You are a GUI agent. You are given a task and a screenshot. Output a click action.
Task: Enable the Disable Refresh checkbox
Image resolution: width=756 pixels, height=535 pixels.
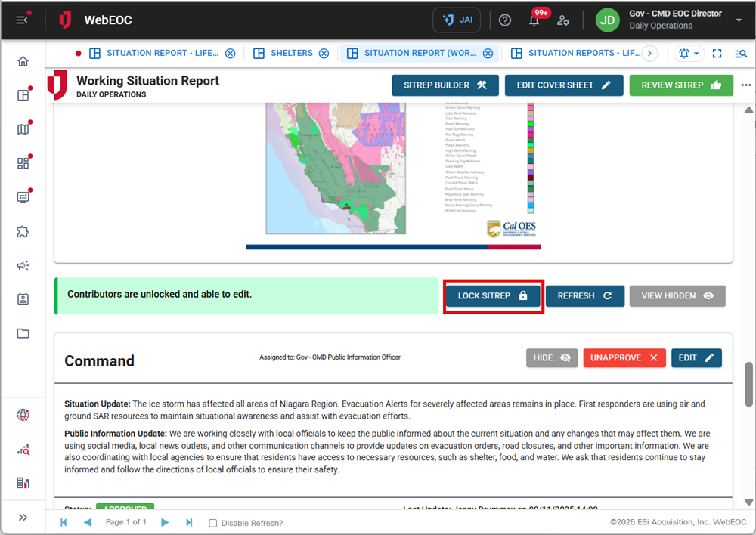212,523
